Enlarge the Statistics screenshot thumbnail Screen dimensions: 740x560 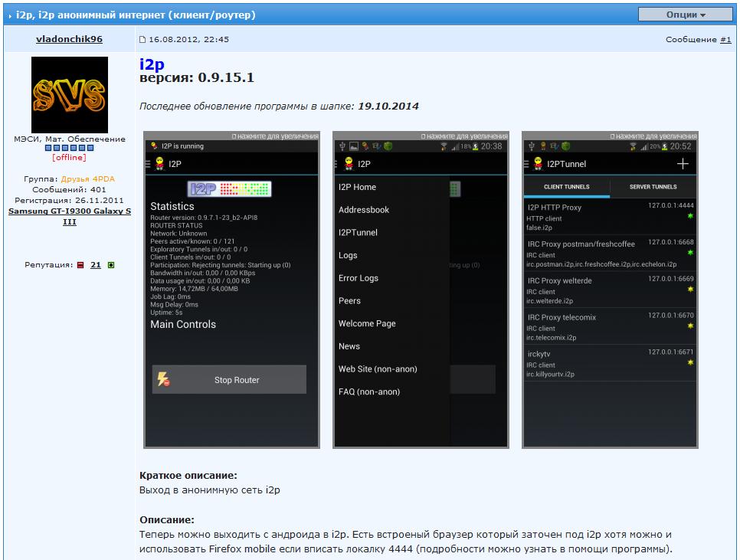point(231,290)
